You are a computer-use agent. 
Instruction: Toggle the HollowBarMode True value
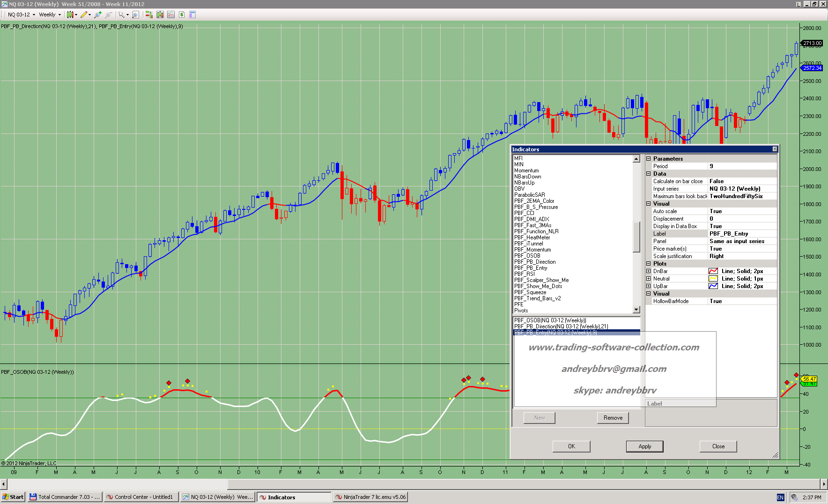coord(741,301)
